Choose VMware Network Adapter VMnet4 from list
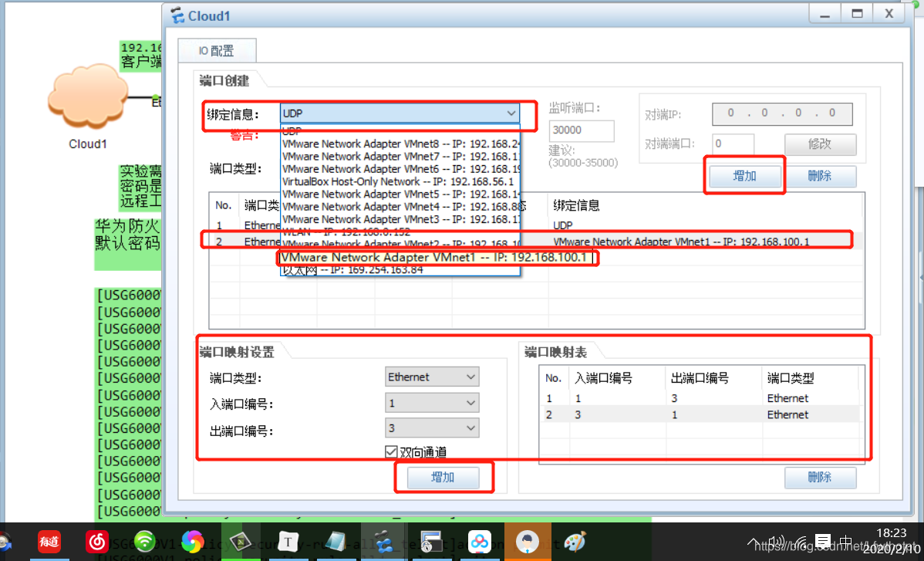The width and height of the screenshot is (924, 561). (400, 207)
